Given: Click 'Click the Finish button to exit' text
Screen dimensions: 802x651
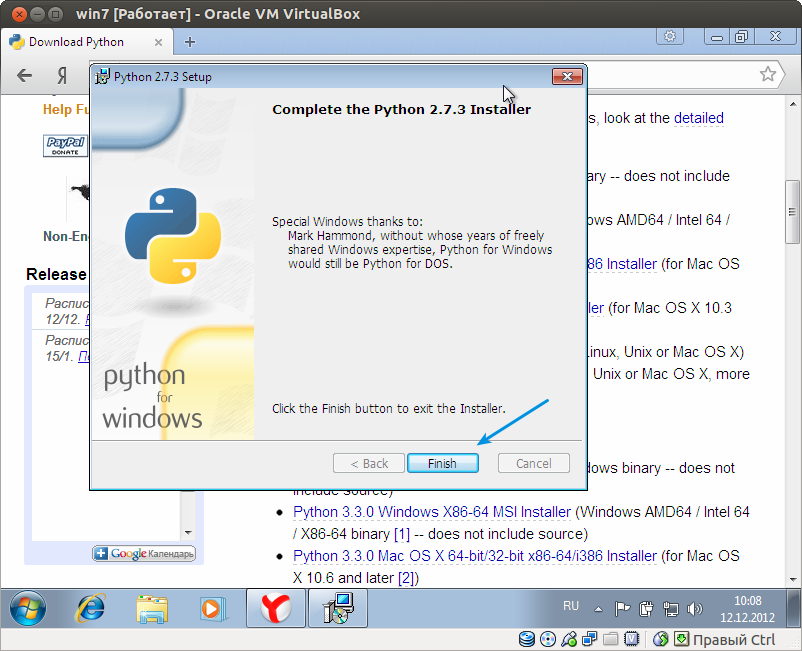Looking at the screenshot, I should coord(389,409).
